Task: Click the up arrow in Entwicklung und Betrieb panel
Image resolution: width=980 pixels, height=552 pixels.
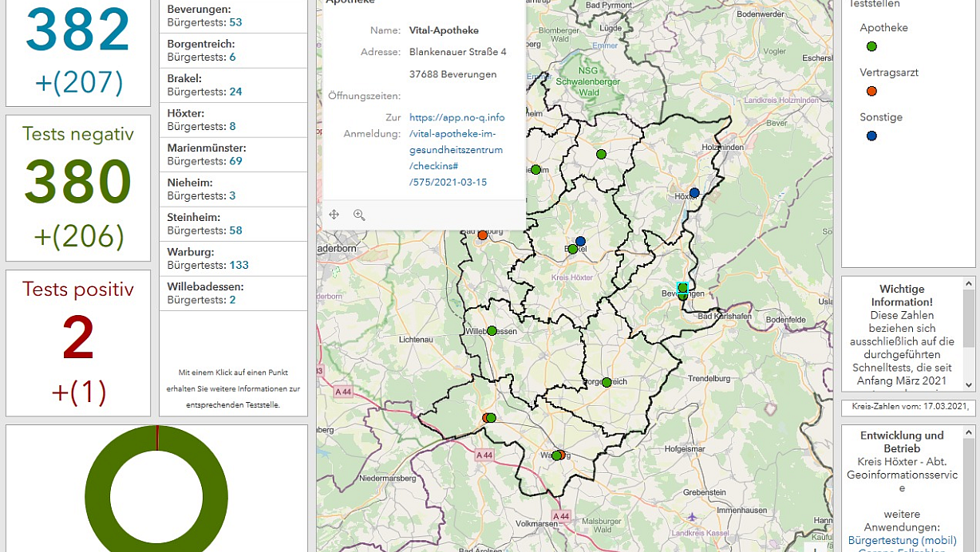Action: click(x=969, y=432)
